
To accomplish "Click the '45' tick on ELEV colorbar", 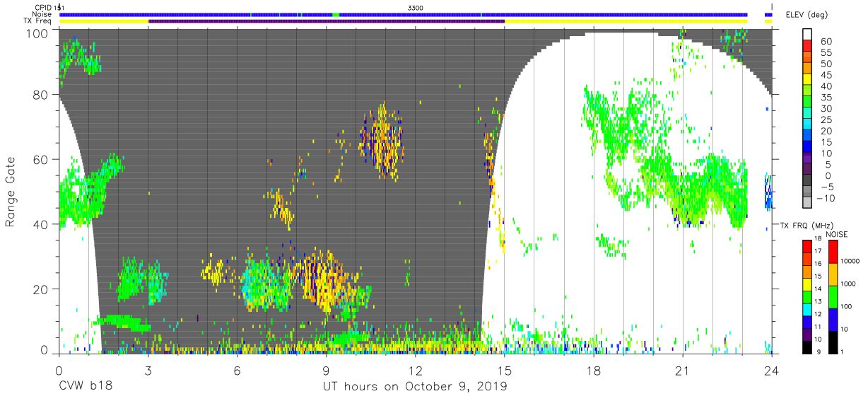I will point(826,75).
